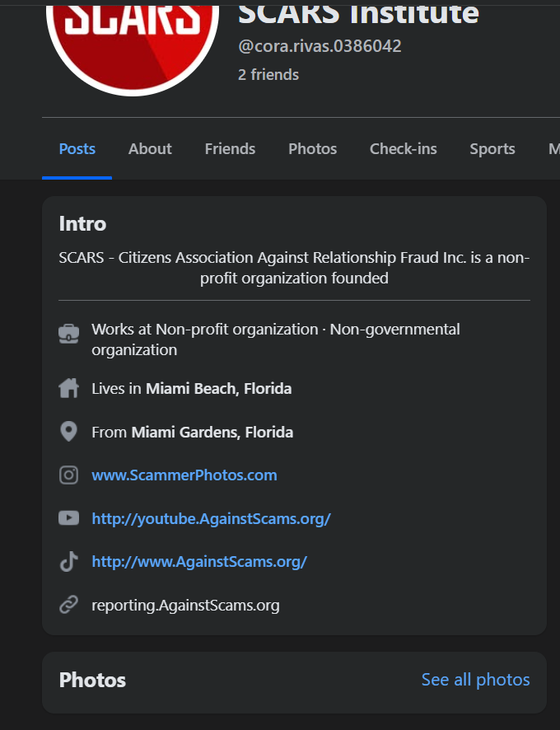
Task: Click the Instagram icon in Intro
Action: point(69,475)
